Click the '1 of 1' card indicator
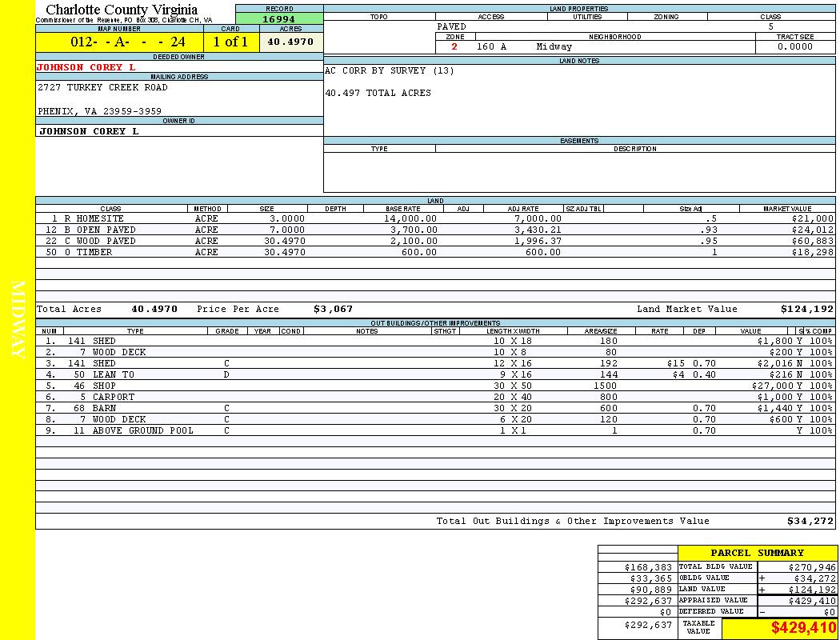This screenshot has height=640, width=840. (x=230, y=42)
